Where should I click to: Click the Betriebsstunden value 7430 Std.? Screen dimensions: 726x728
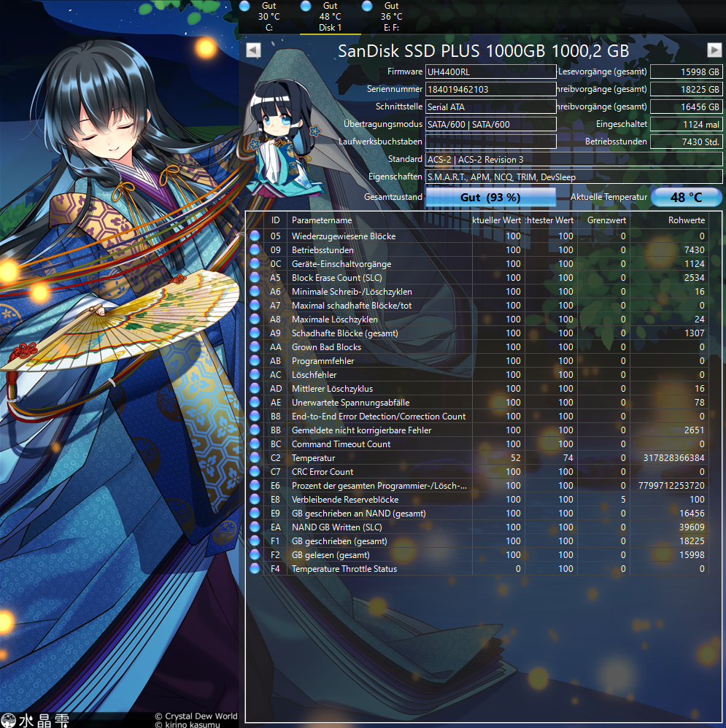(x=687, y=142)
